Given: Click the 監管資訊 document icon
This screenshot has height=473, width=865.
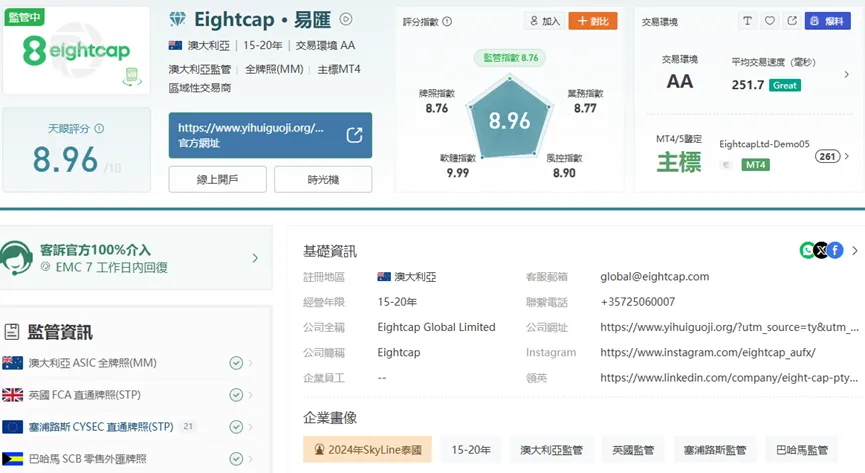Looking at the screenshot, I should (12, 332).
